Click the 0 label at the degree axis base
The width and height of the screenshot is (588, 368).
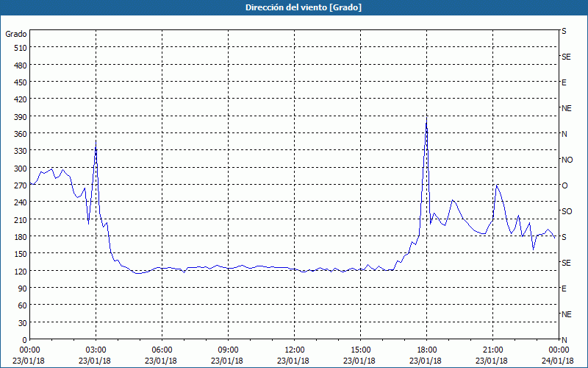[x=25, y=340]
